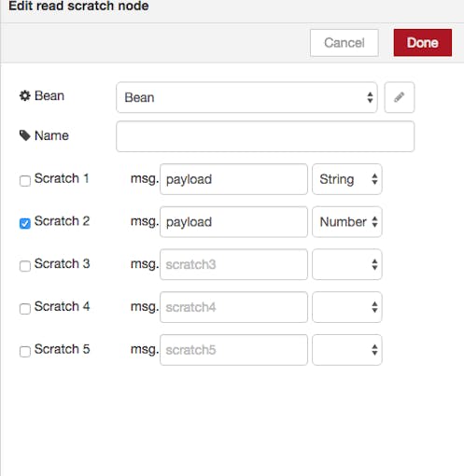
Task: Click the scratch3 placeholder input field
Action: (233, 264)
